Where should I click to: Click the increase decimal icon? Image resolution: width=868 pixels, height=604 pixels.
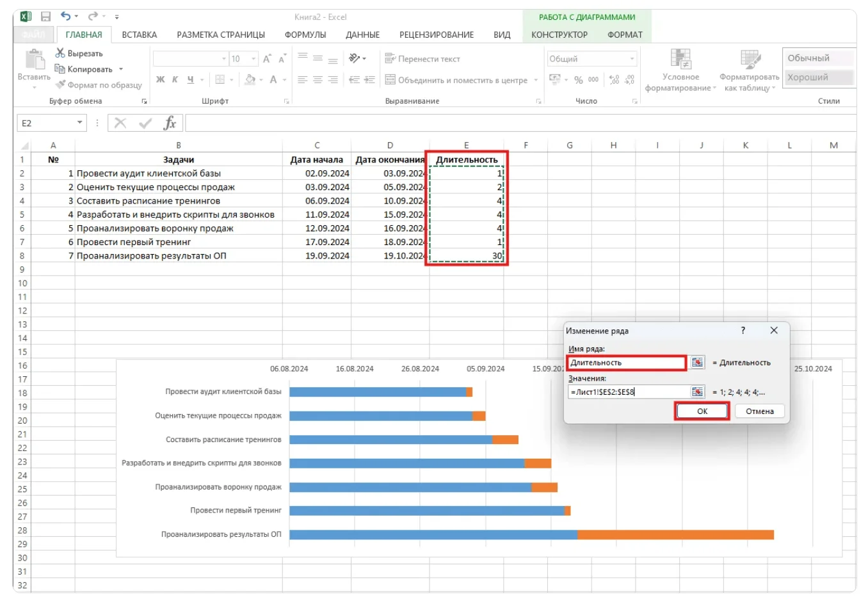pos(615,80)
